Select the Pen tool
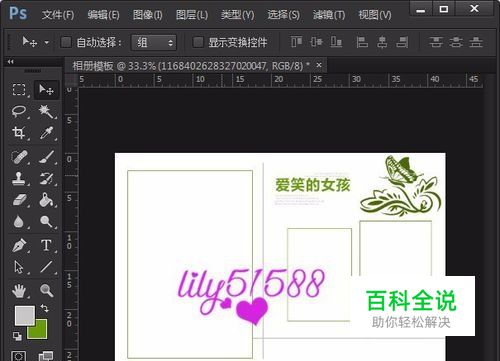This screenshot has width=500, height=361. 19,246
